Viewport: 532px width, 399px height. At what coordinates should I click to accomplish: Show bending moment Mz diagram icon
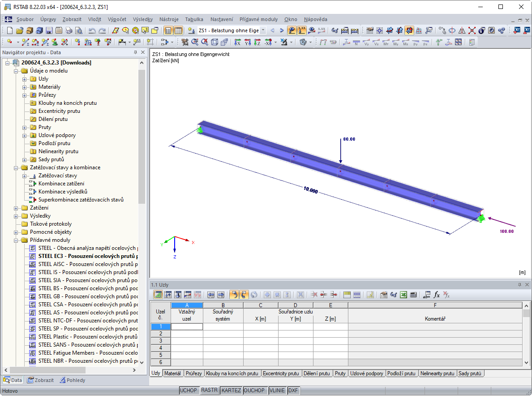pyautogui.click(x=405, y=42)
